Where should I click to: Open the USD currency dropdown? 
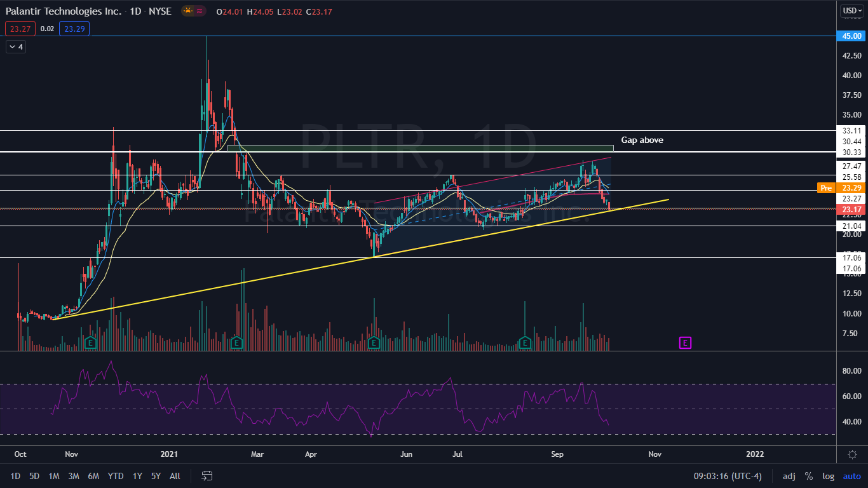point(851,11)
